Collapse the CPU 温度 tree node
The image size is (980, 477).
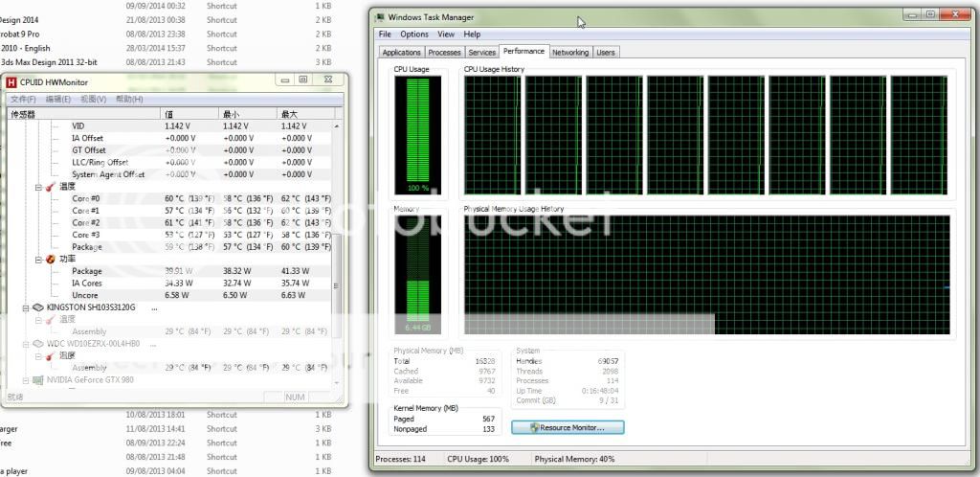coord(38,187)
